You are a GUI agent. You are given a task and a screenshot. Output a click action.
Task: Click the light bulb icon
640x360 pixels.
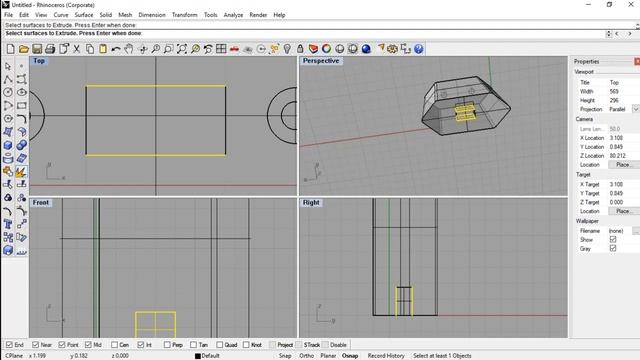click(287, 49)
